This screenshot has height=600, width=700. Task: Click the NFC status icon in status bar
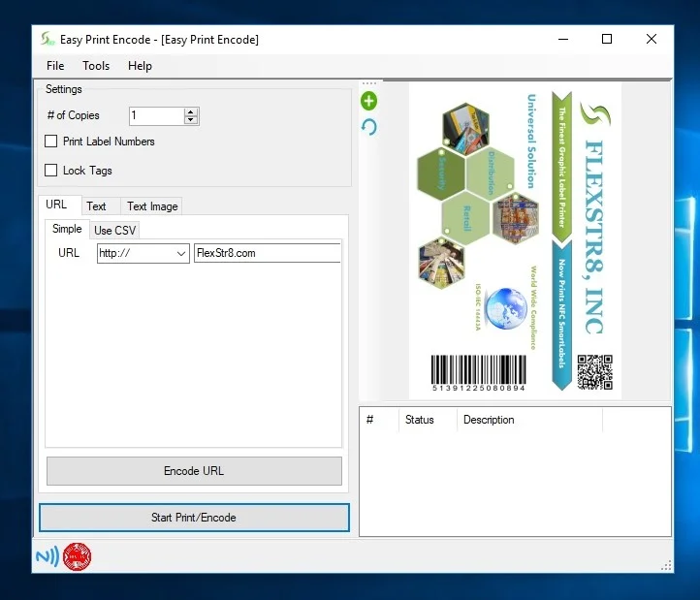tap(48, 556)
